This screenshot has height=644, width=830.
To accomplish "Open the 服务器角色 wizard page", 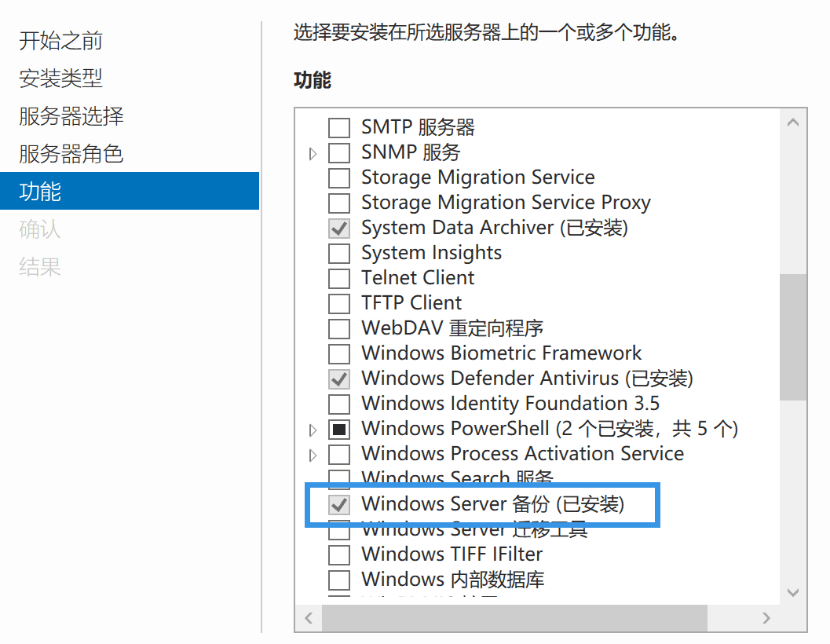I will point(71,154).
